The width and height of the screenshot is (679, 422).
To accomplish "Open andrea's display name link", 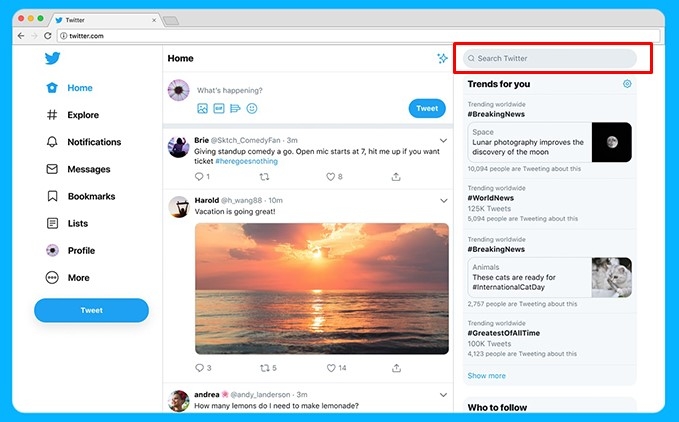I will point(207,395).
